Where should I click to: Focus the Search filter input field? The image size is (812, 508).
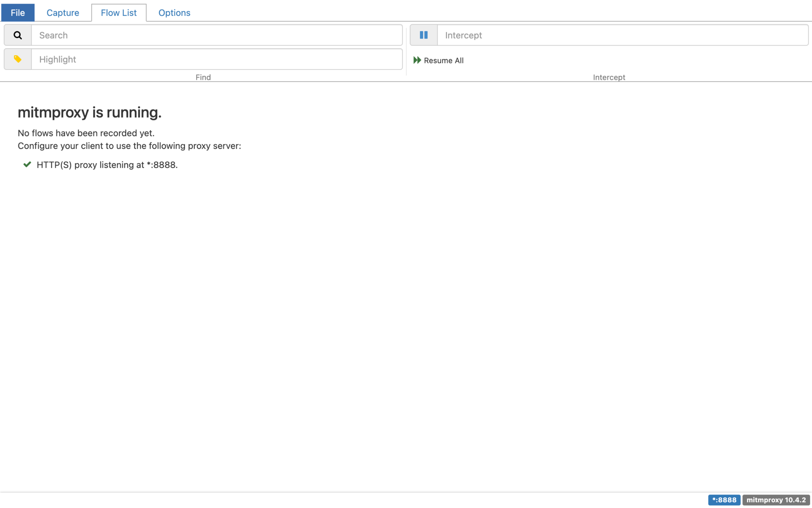tap(216, 35)
